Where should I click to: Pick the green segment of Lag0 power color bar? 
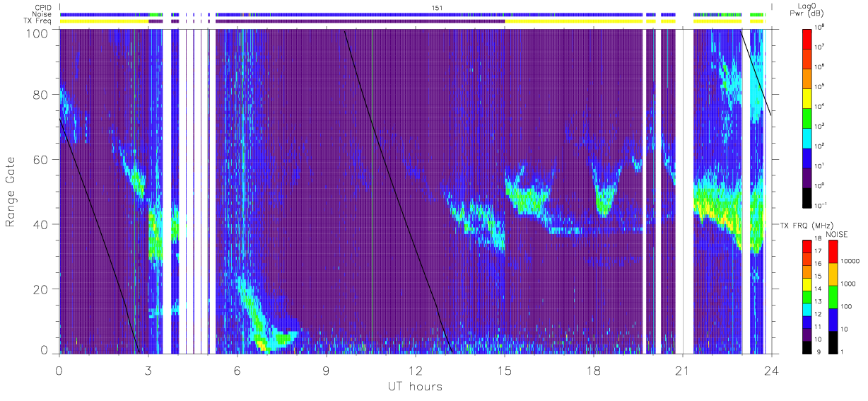click(x=809, y=117)
